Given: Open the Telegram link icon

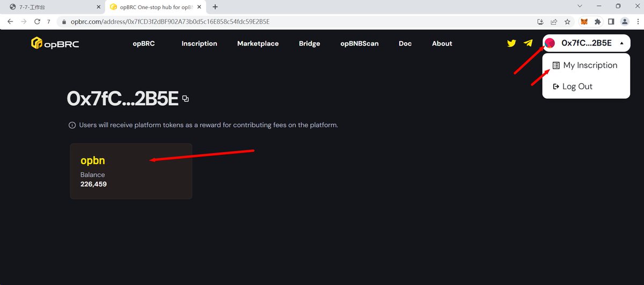Looking at the screenshot, I should tap(528, 43).
